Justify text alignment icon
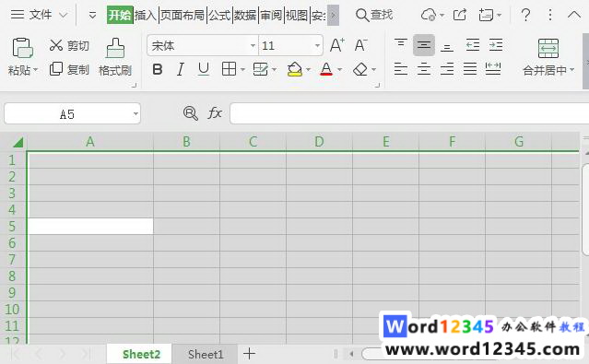 point(470,69)
